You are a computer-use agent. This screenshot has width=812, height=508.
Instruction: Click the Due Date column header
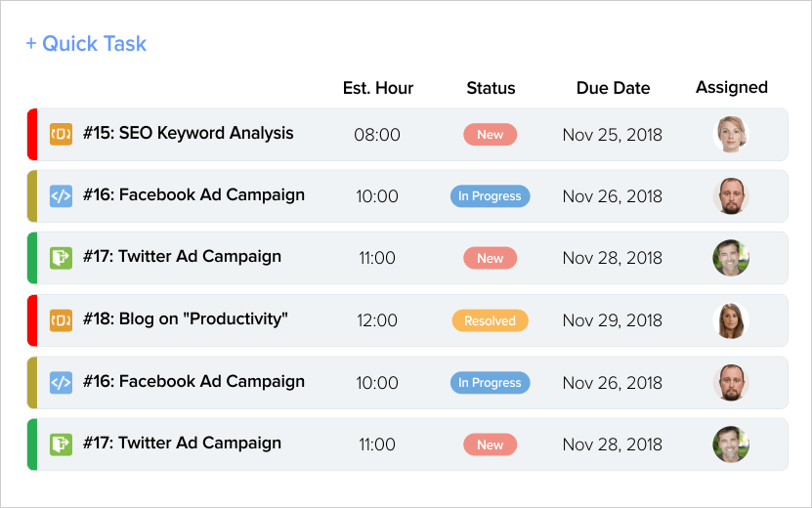click(613, 88)
